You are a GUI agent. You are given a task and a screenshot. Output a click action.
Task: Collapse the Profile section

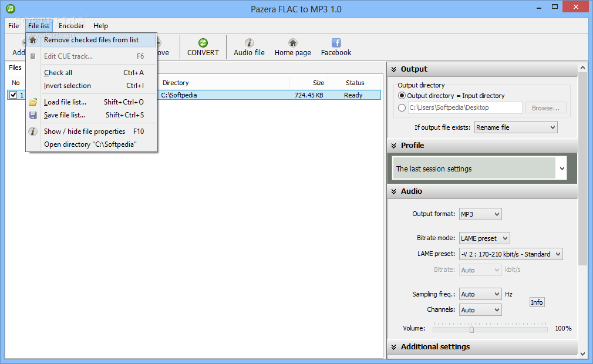(x=394, y=146)
